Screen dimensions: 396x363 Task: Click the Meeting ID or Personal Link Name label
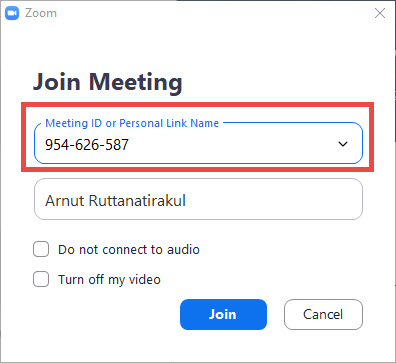(132, 123)
